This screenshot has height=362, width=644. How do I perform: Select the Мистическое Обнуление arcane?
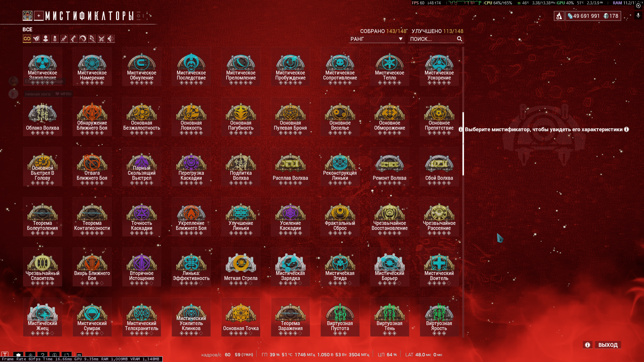[x=142, y=66]
